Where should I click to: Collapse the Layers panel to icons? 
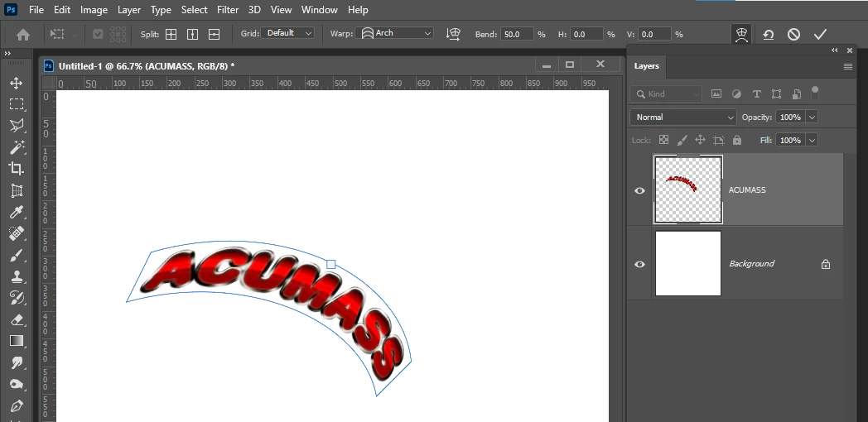[835, 50]
